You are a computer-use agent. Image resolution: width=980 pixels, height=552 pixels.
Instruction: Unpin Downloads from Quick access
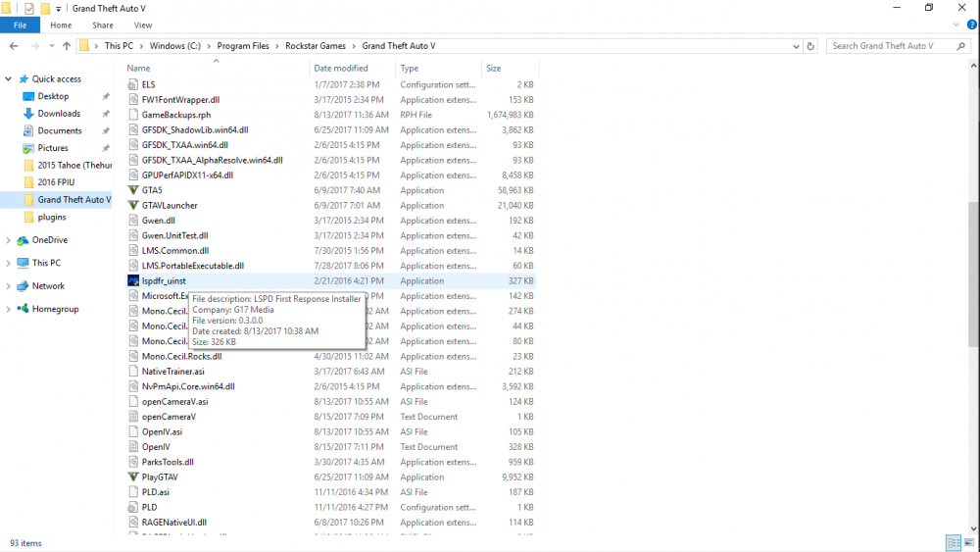tap(106, 114)
